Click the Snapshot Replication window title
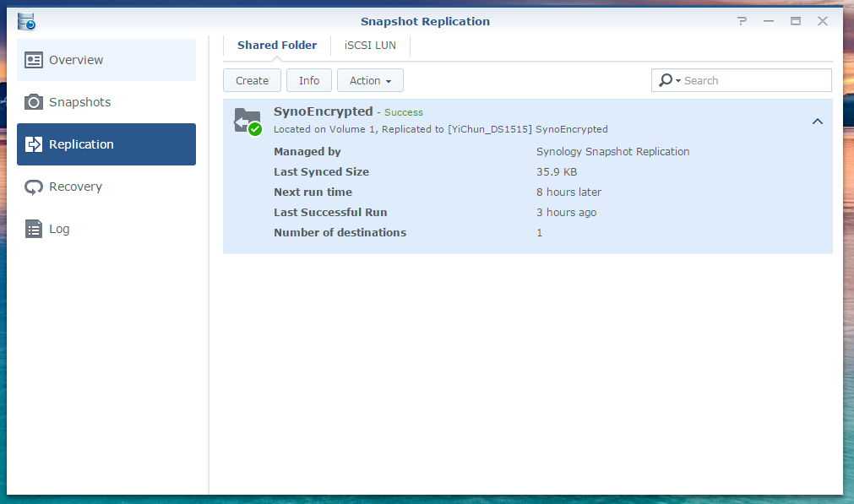 coord(425,21)
